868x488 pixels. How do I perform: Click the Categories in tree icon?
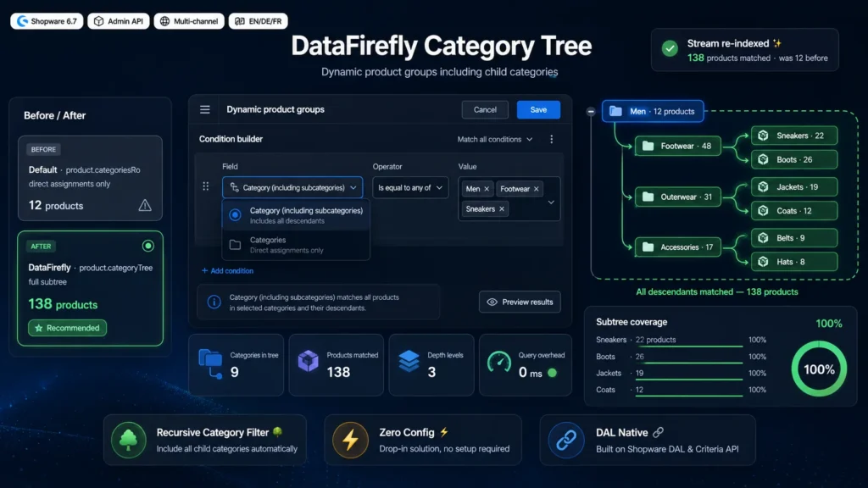211,364
